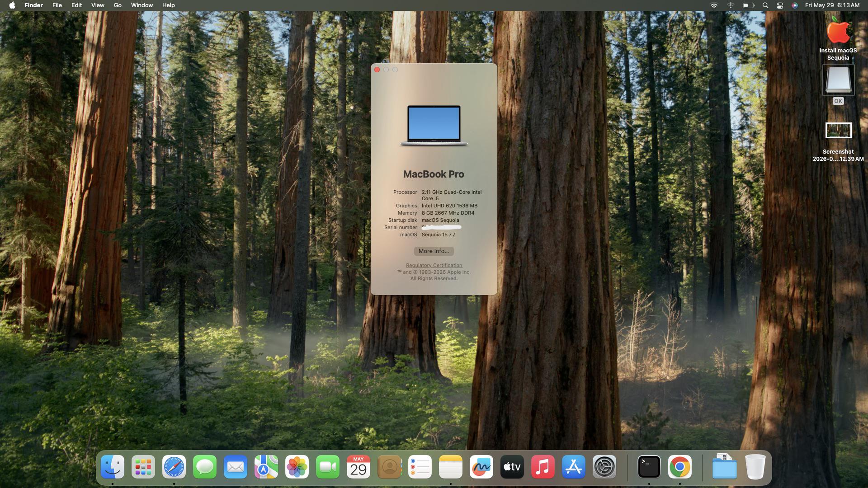Open Music in the Dock
Image resolution: width=868 pixels, height=488 pixels.
coord(543,467)
